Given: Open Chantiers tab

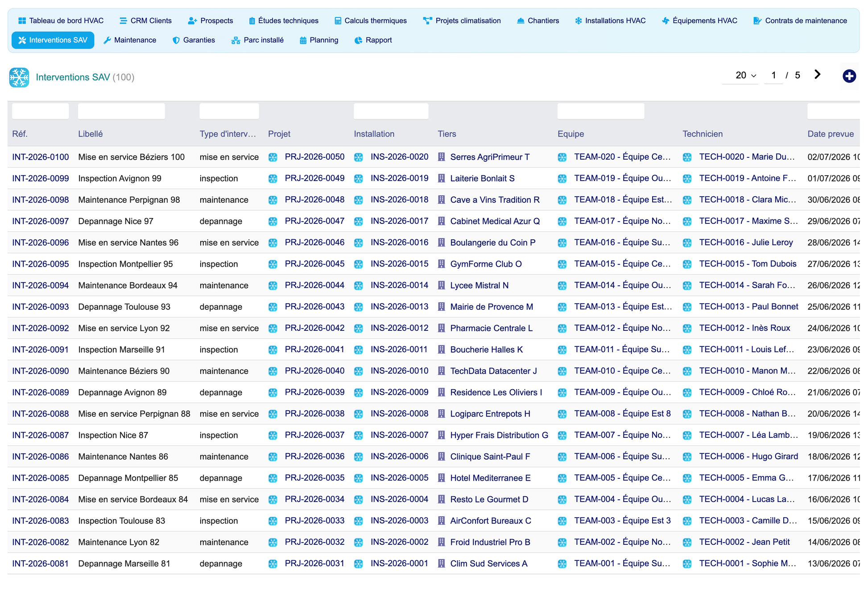Looking at the screenshot, I should tap(538, 21).
